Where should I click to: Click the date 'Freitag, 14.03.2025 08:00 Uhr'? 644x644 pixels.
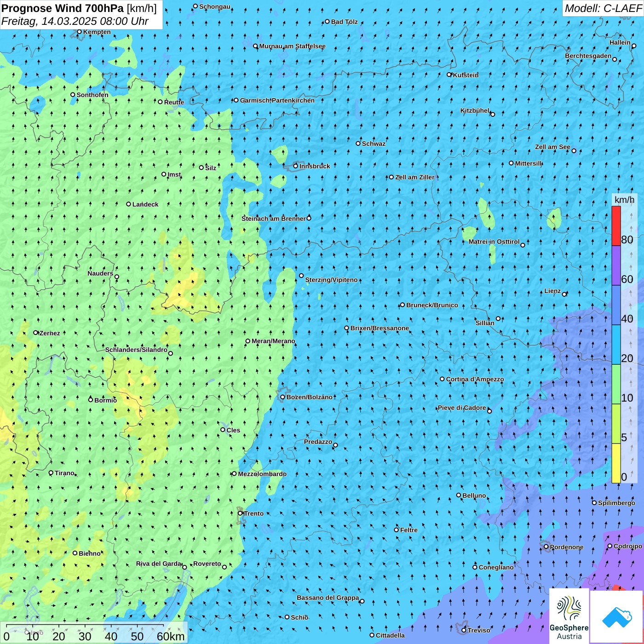point(75,21)
